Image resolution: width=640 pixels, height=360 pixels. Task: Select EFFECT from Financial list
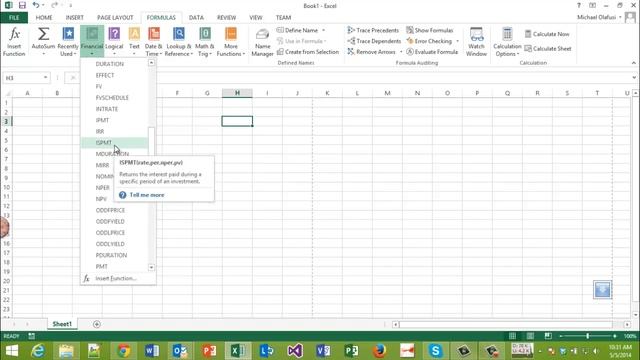[x=114, y=75]
